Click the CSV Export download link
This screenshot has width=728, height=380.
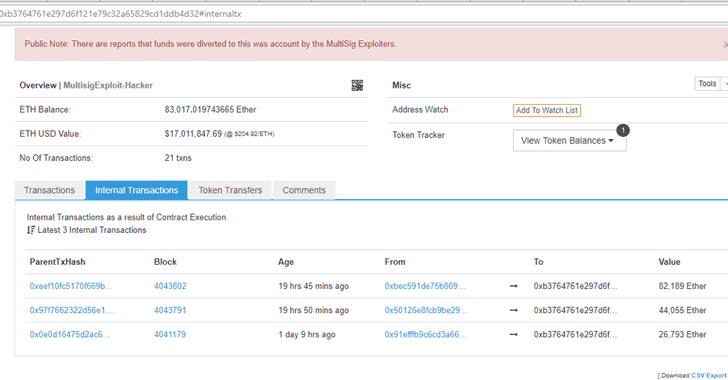pos(708,375)
